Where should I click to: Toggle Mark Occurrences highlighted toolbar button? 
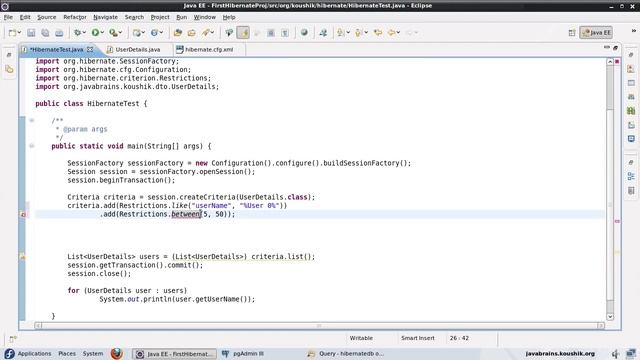(x=243, y=33)
